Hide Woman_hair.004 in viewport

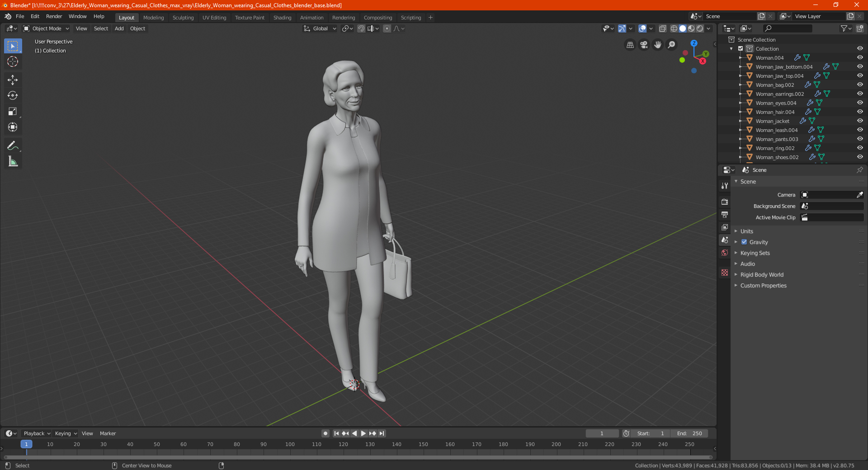point(860,112)
